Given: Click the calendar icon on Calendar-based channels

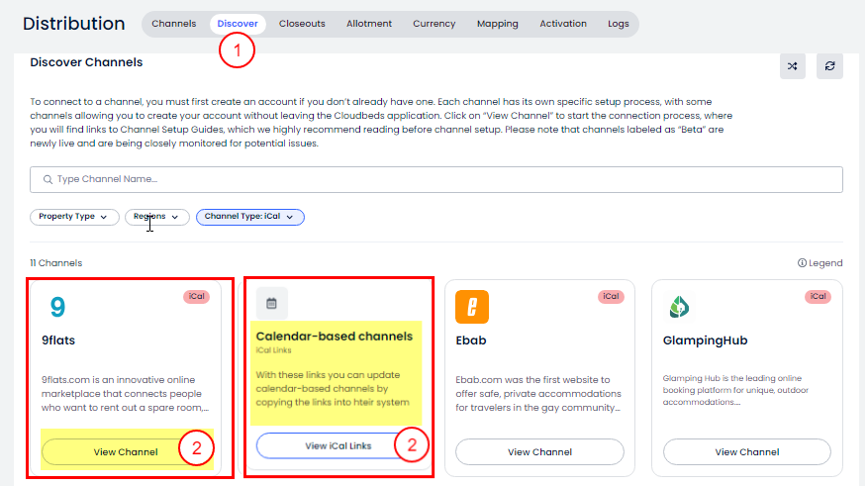Looking at the screenshot, I should 272,303.
